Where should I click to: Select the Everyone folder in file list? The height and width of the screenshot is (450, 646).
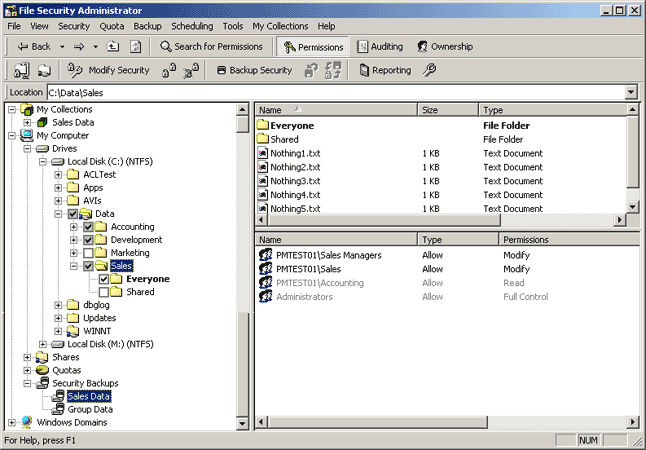coord(292,126)
